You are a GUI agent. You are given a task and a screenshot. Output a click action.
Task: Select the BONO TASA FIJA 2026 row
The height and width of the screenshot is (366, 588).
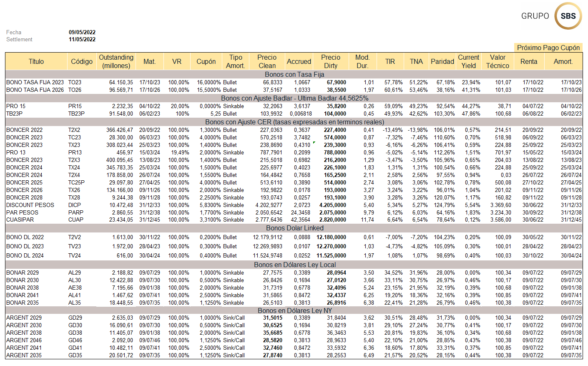point(294,90)
